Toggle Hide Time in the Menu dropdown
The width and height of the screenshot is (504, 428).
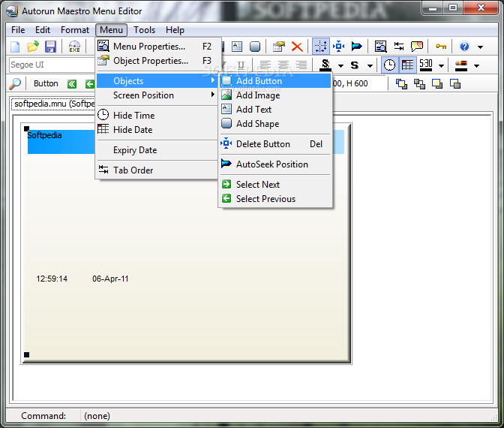157,115
